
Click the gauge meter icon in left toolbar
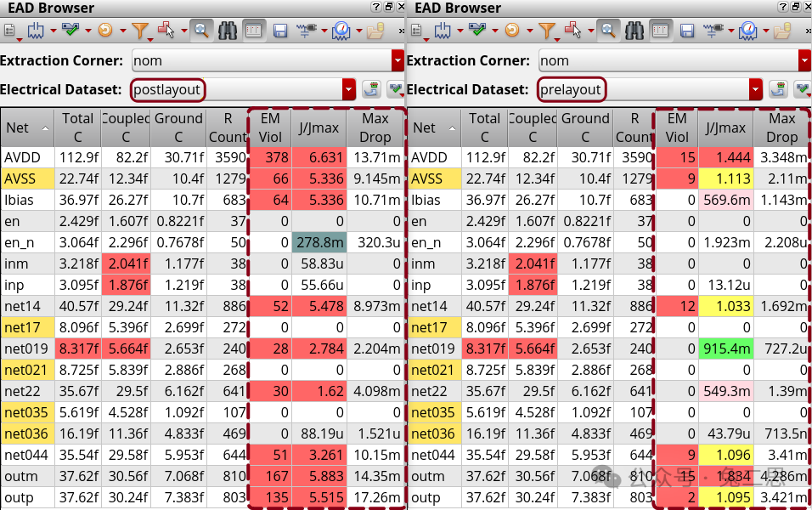coord(341,31)
